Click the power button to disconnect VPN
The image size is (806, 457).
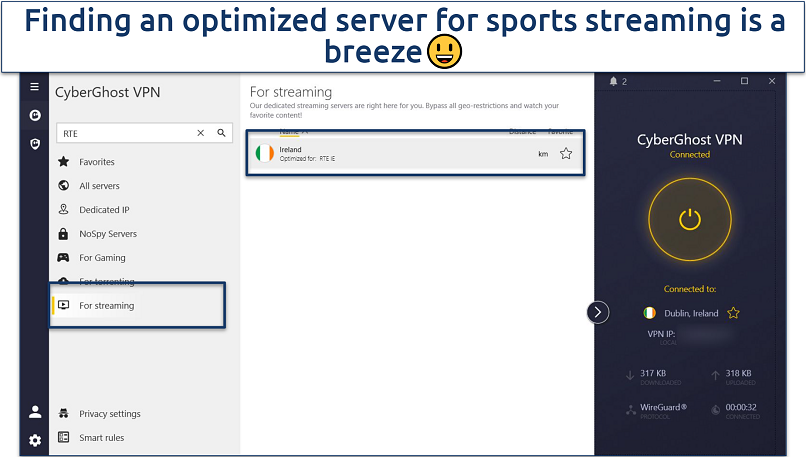[x=690, y=220]
